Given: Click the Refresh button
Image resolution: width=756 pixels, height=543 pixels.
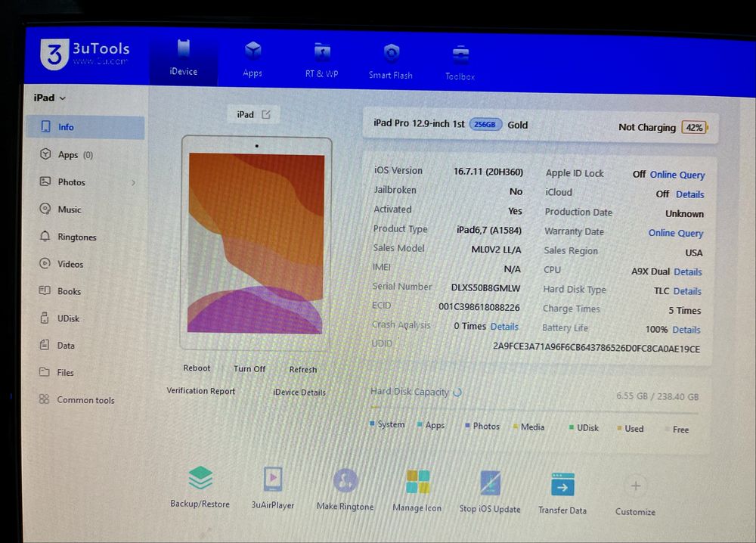Looking at the screenshot, I should (303, 370).
